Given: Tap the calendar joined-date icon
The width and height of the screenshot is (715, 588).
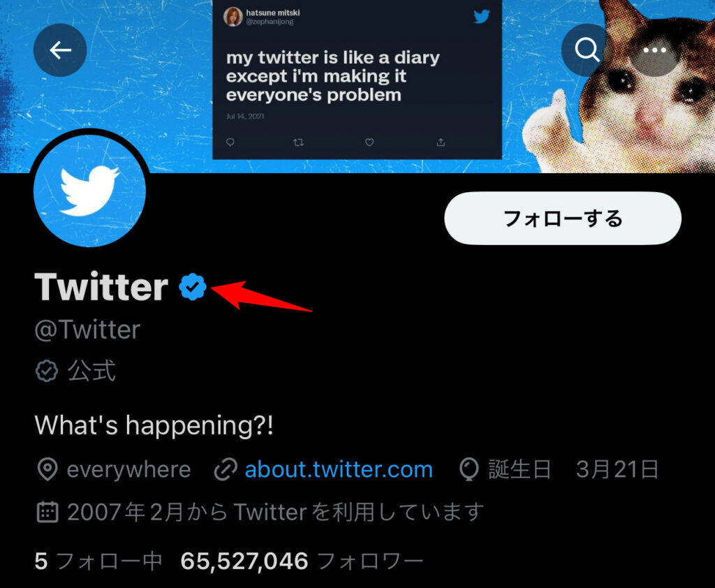Looking at the screenshot, I should 47,512.
